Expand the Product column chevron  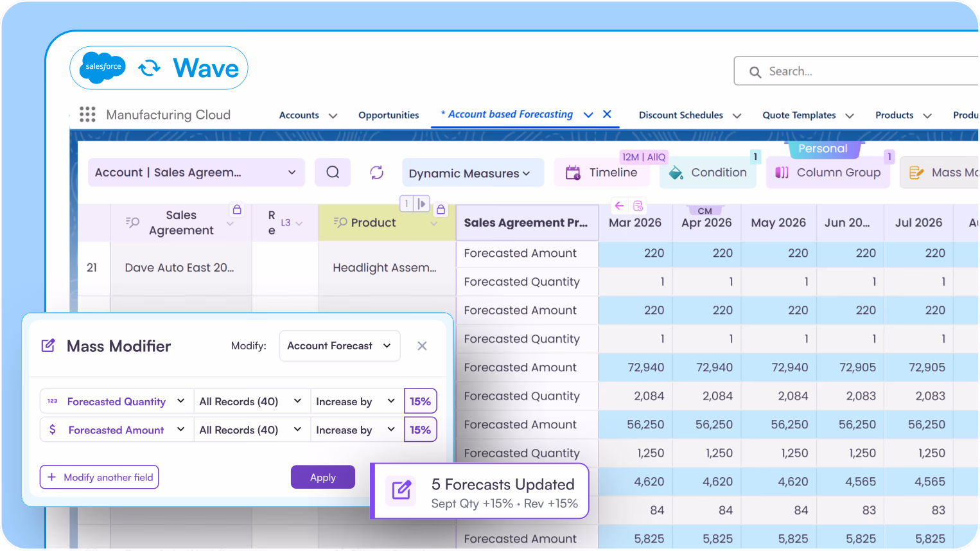click(x=433, y=223)
